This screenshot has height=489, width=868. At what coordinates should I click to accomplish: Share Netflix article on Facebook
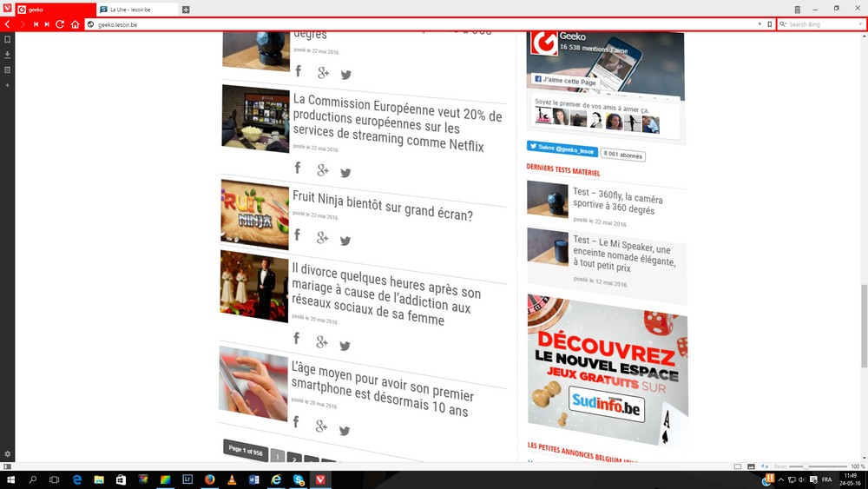pos(298,168)
